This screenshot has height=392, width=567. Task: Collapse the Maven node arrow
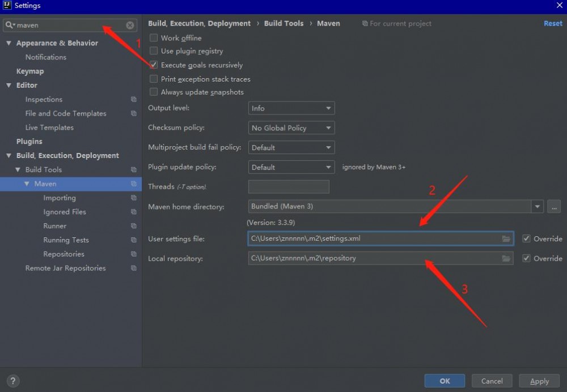coord(27,184)
